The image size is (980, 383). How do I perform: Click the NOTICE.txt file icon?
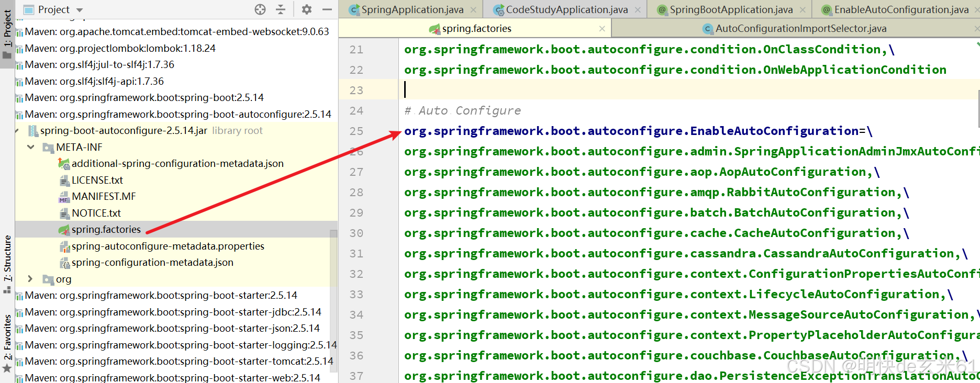click(64, 213)
